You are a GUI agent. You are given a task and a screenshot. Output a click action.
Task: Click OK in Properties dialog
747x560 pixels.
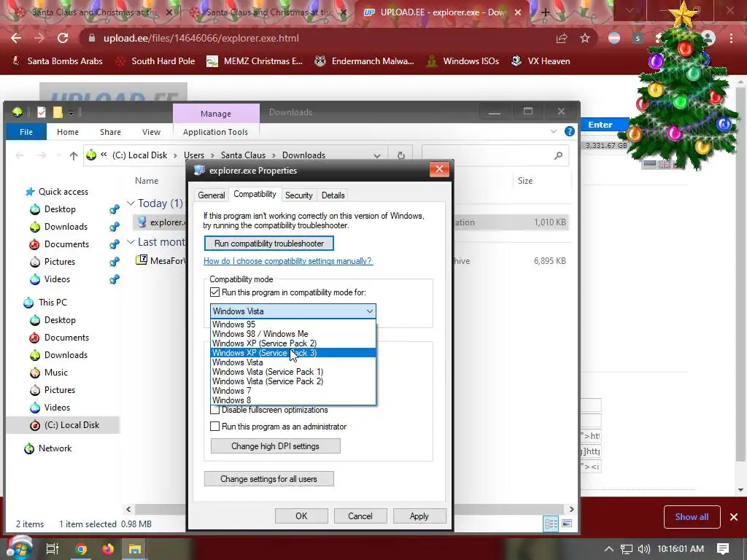pos(301,516)
